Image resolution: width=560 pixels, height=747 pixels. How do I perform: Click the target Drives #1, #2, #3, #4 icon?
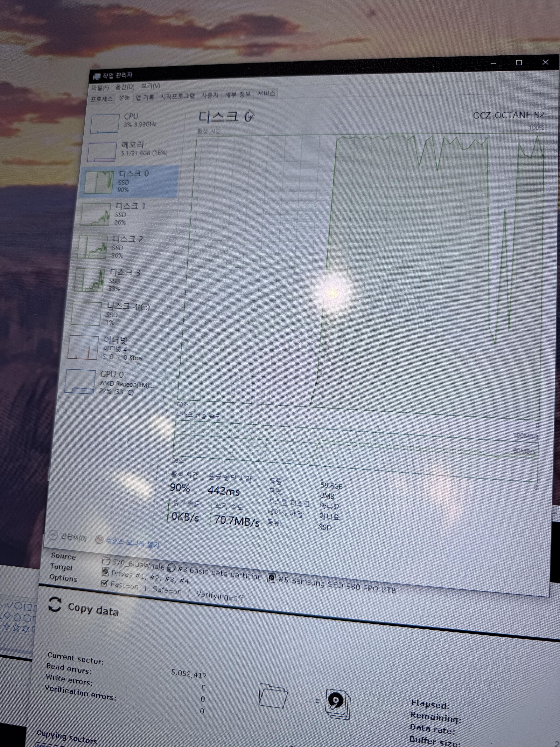(105, 572)
